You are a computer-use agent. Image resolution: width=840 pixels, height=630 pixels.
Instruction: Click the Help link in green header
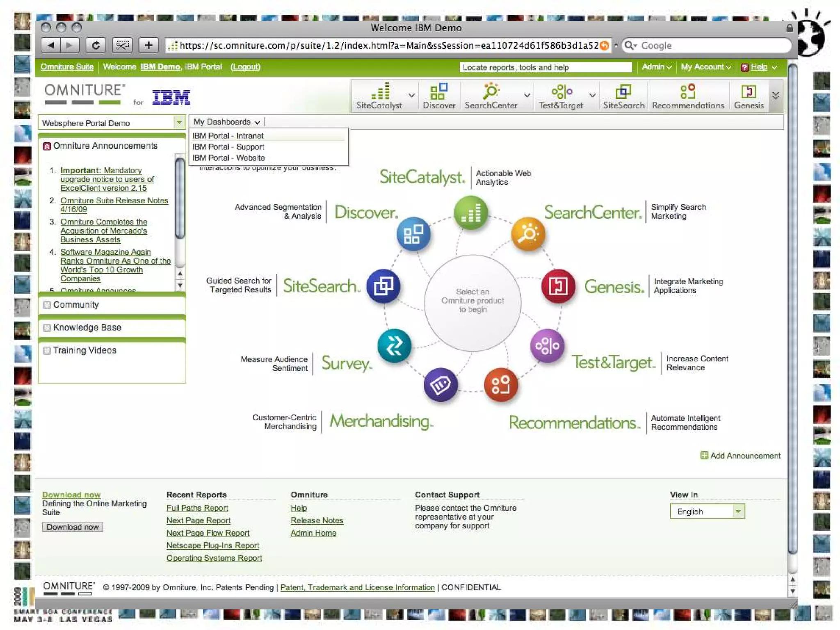759,67
